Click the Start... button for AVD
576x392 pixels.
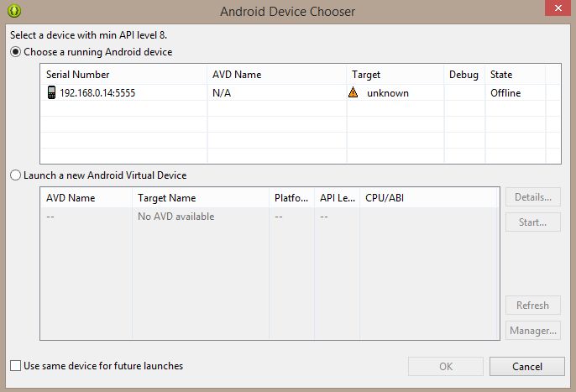coord(533,222)
